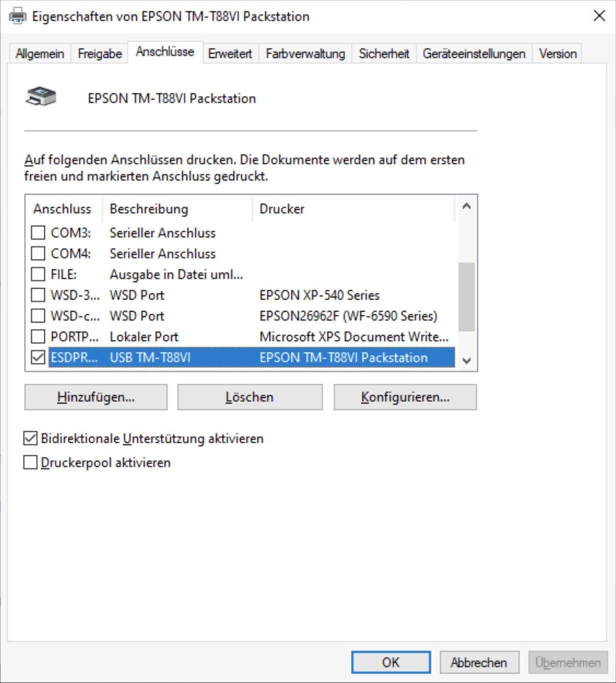Click the Löschen button
The width and height of the screenshot is (616, 683).
250,397
